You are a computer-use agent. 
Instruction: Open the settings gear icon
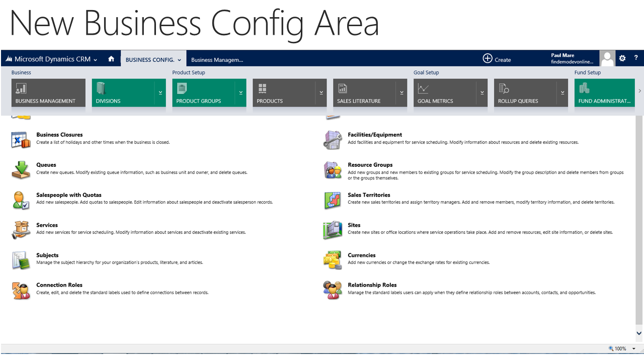pos(622,58)
